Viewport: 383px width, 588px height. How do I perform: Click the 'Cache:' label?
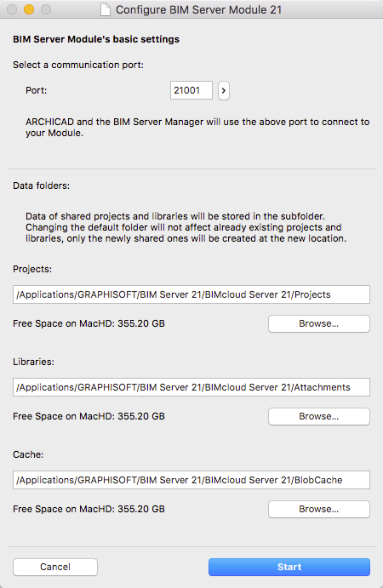click(28, 454)
